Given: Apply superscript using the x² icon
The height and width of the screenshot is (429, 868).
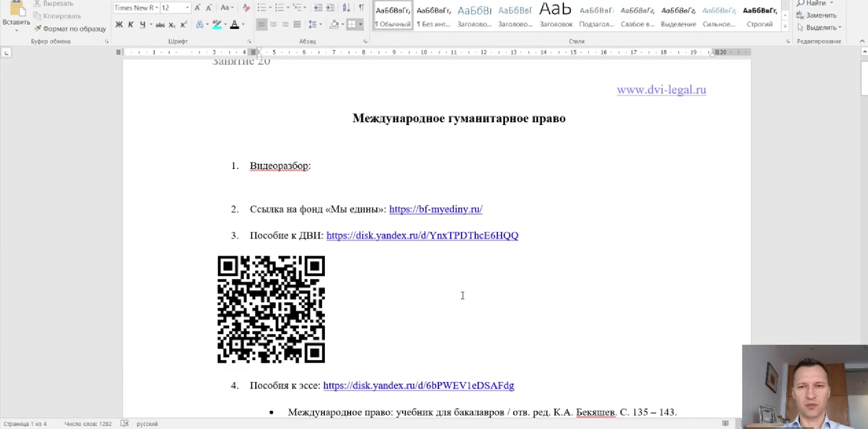Looking at the screenshot, I should coord(183,25).
